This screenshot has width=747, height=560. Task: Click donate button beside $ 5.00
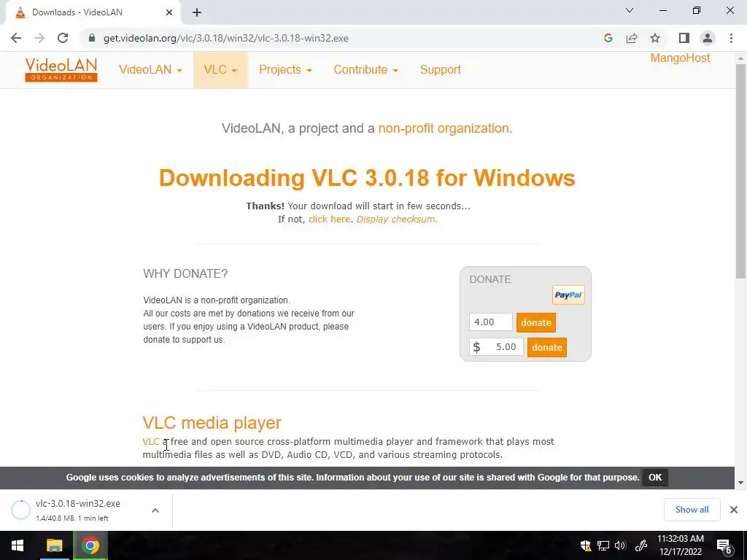(x=547, y=347)
